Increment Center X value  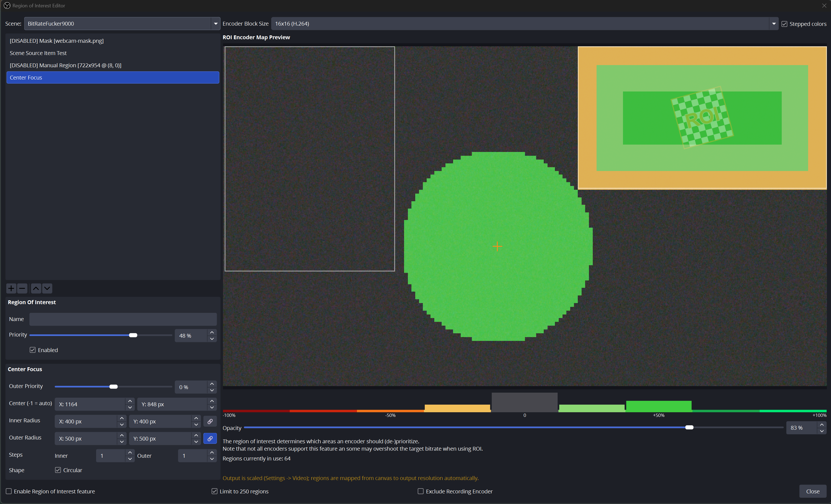[x=130, y=401]
